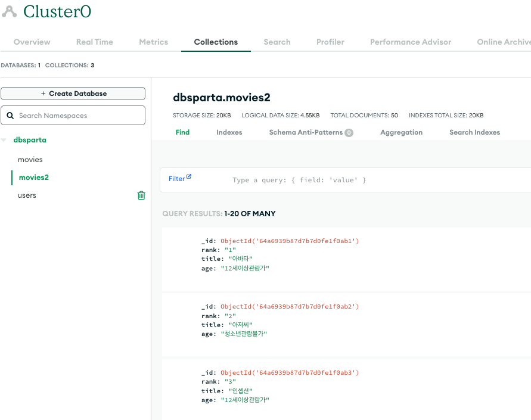This screenshot has width=531, height=420.
Task: Click the search magnifier in Search Namespaces
Action: tap(10, 116)
